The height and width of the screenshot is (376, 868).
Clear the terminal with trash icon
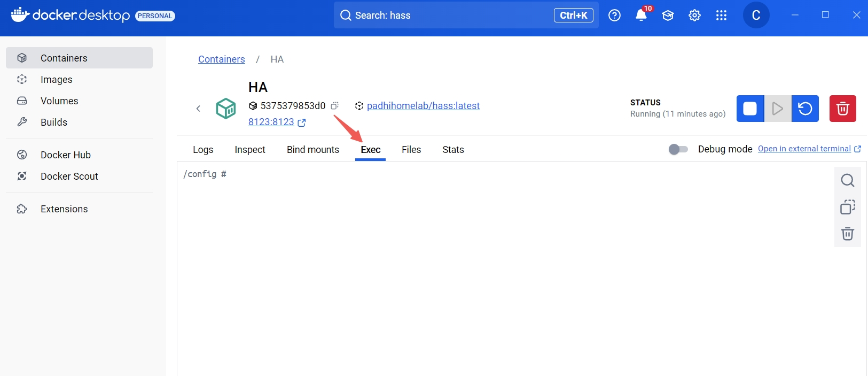pyautogui.click(x=847, y=234)
